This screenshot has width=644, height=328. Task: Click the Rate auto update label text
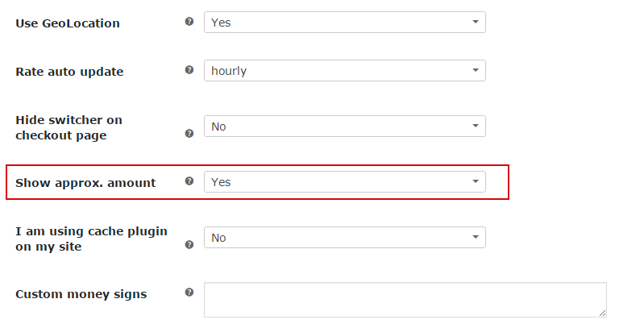tap(69, 72)
